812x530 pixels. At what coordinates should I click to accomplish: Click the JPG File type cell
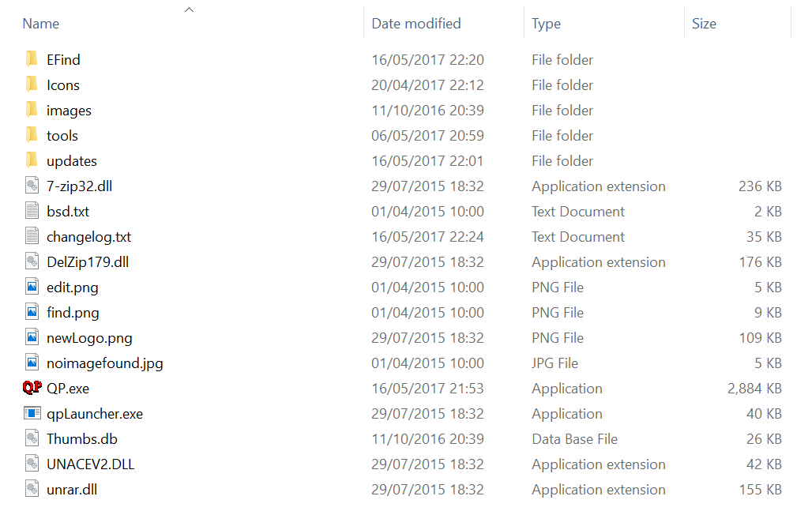click(554, 363)
